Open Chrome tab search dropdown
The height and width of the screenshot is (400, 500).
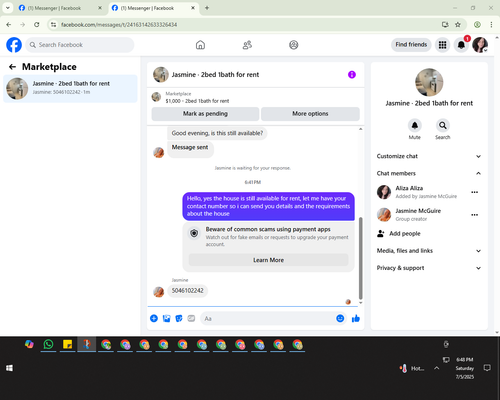(x=7, y=8)
